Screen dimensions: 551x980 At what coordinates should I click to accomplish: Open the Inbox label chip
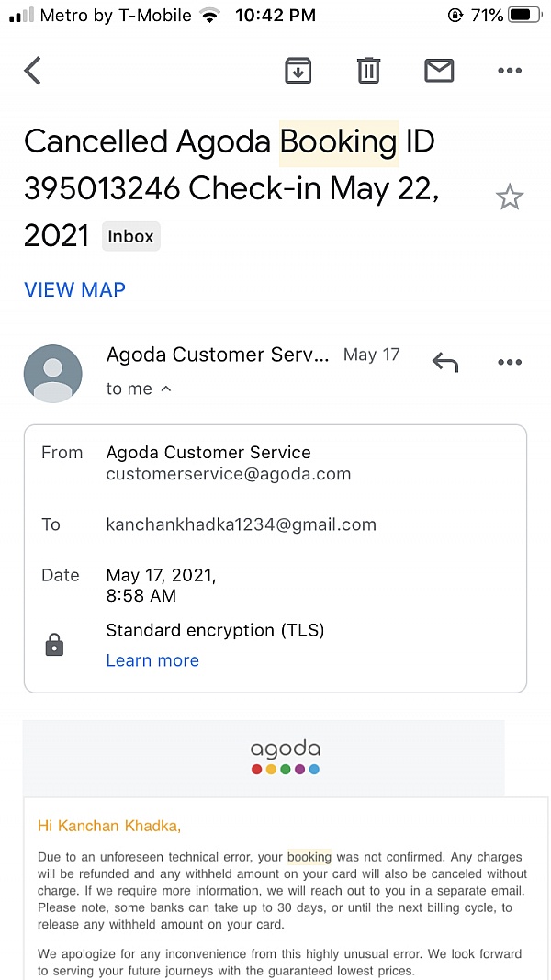coord(130,236)
